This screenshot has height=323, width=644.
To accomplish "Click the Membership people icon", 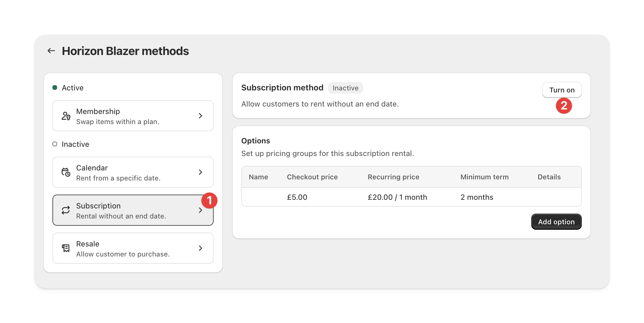I will tap(66, 116).
